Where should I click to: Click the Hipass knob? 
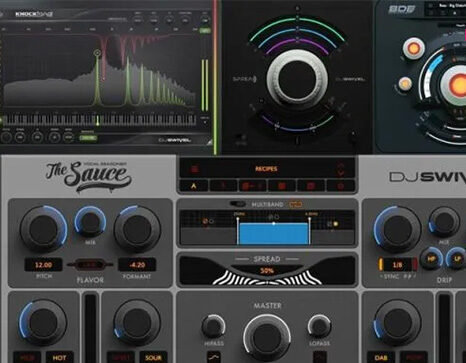pyautogui.click(x=214, y=327)
